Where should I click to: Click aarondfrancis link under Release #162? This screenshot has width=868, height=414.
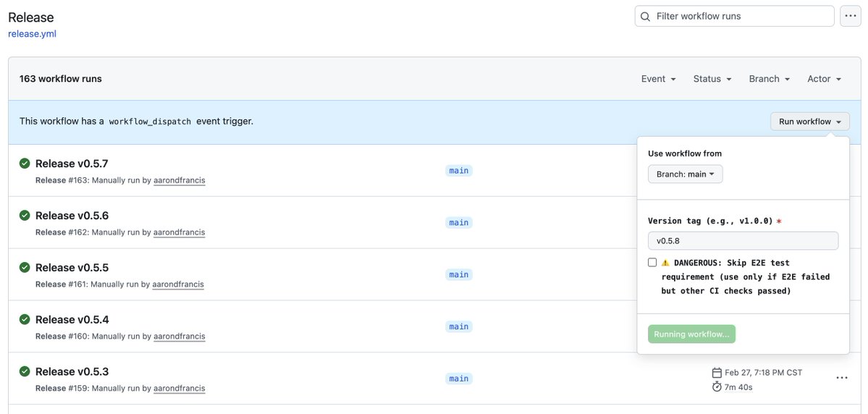180,232
